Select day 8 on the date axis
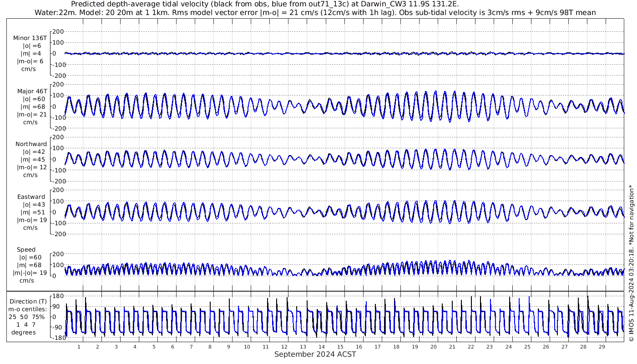The image size is (637, 364). (210, 347)
